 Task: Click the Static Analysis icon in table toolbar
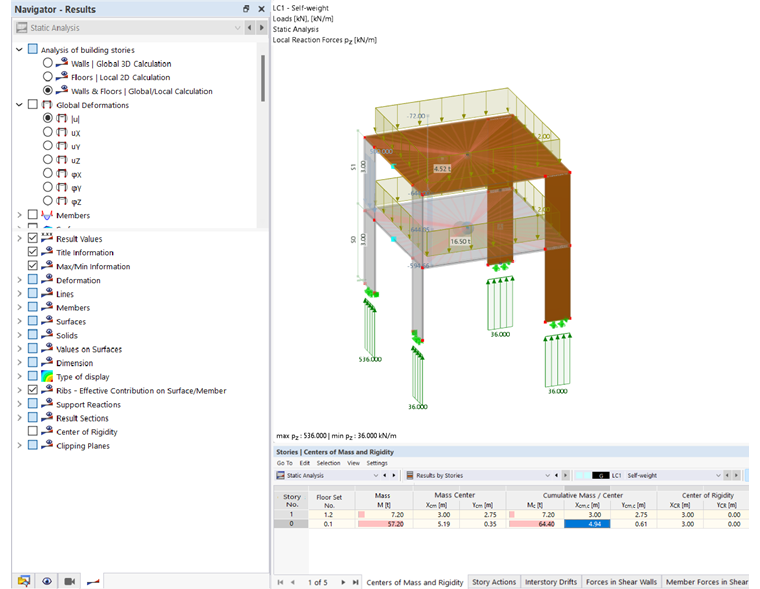click(280, 476)
